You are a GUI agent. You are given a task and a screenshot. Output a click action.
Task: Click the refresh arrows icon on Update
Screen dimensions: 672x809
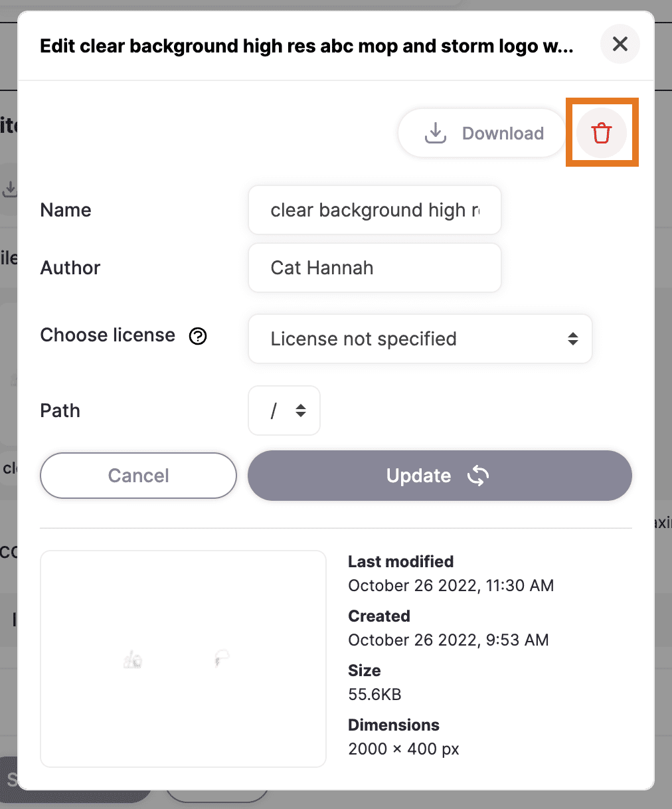(x=478, y=476)
